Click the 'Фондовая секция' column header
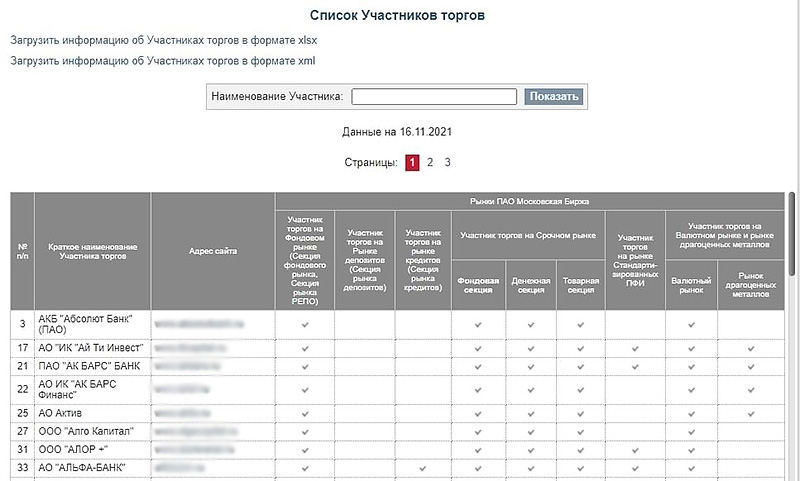This screenshot has width=800, height=481. coord(478,286)
